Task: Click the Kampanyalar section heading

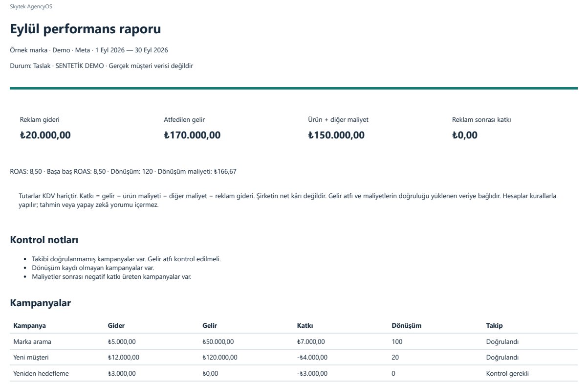Action: click(x=41, y=303)
